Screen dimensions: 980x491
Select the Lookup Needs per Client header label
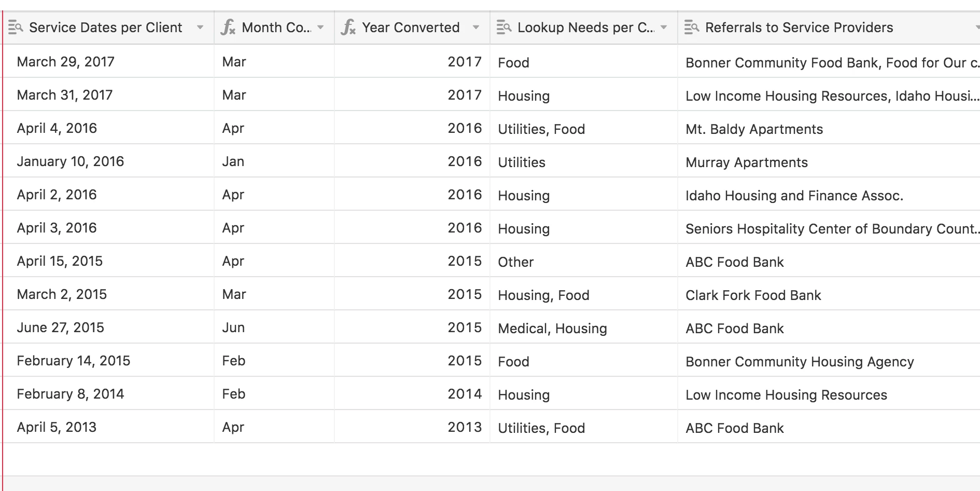click(x=586, y=28)
